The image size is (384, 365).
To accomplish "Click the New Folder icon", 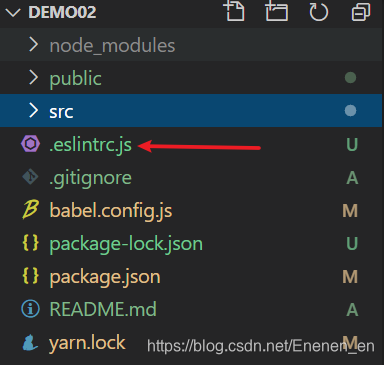I will 276,11.
